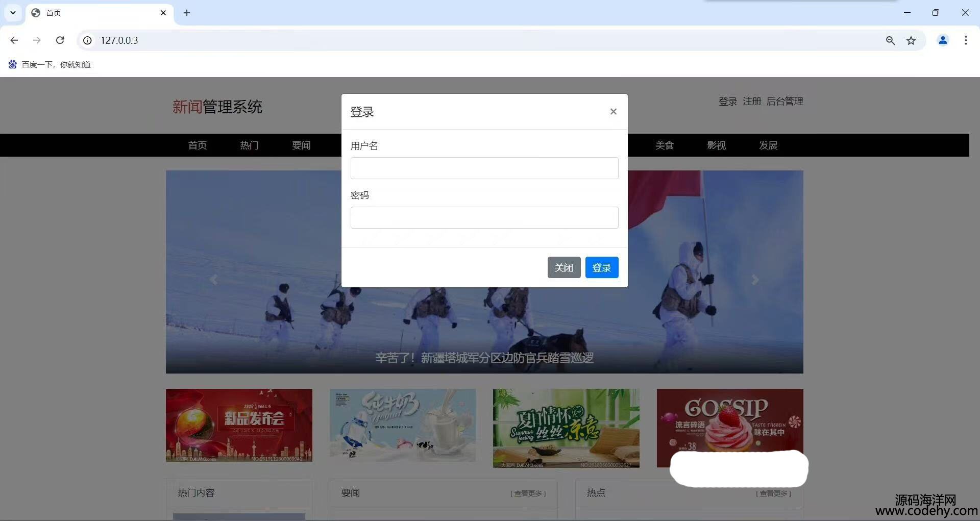Expand the tab search dropdown arrow

click(x=13, y=13)
